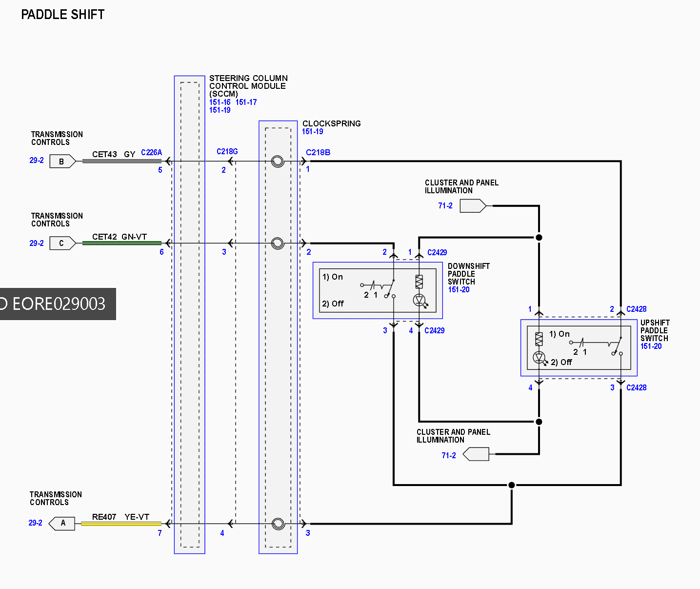Screen dimensions: 700x589
Task: Click lower Cluster and Panel Illumination arrow
Action: [476, 454]
